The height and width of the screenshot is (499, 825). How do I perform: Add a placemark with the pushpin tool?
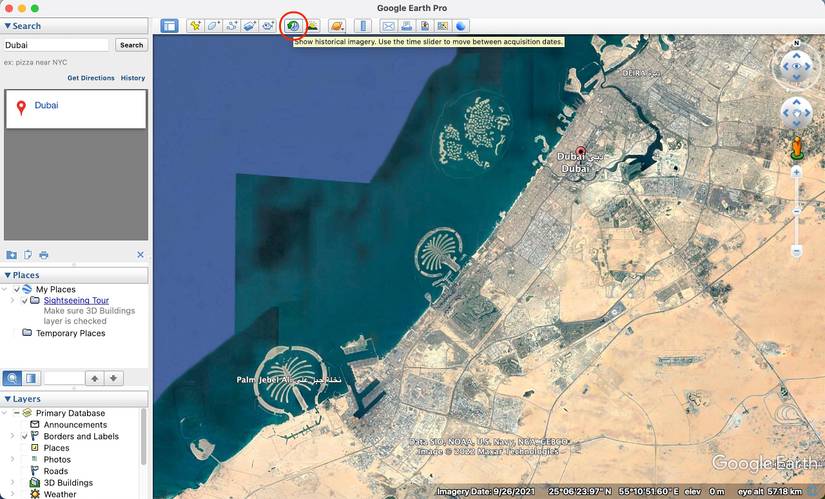tap(196, 26)
